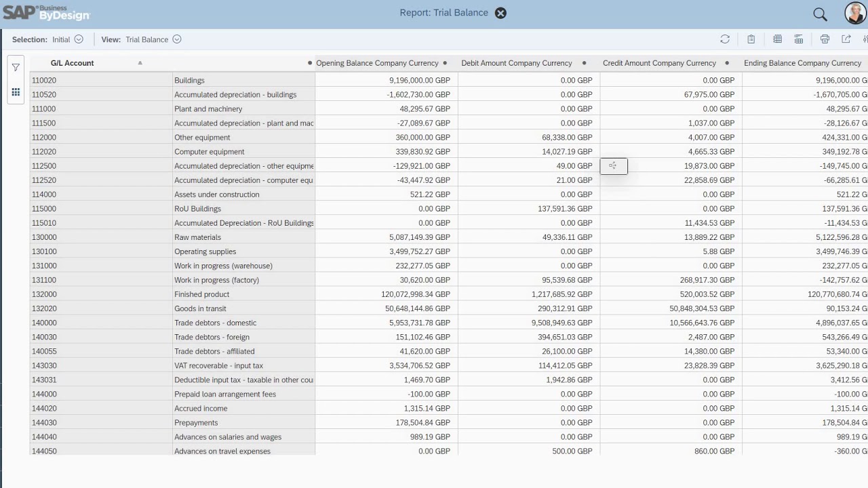Select the Buildings row description
Viewport: 868px width, 488px height.
tap(189, 80)
